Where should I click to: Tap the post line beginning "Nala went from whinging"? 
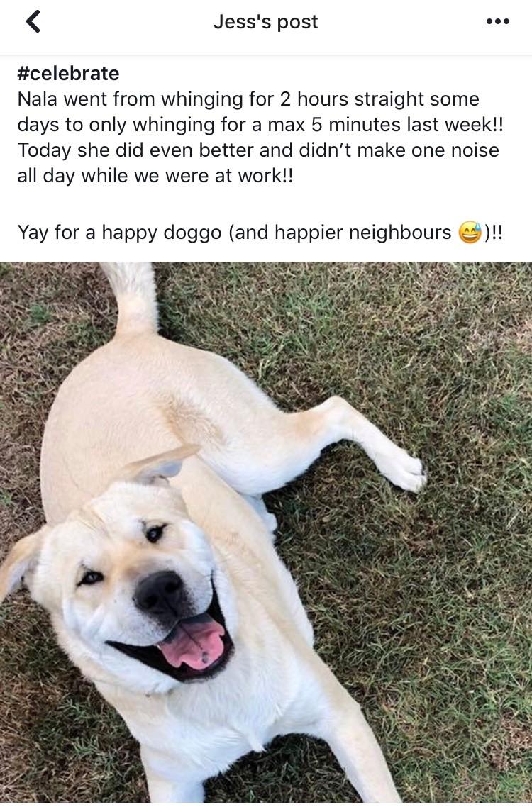tap(248, 99)
